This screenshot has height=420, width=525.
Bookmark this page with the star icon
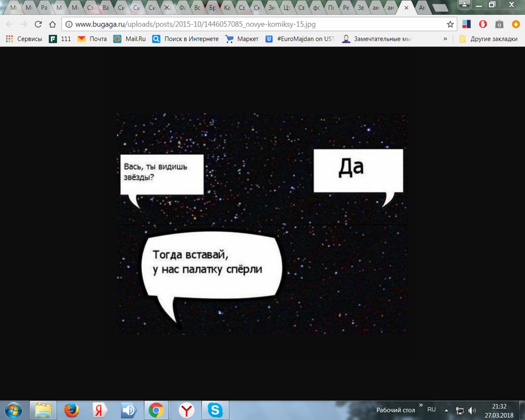point(450,24)
